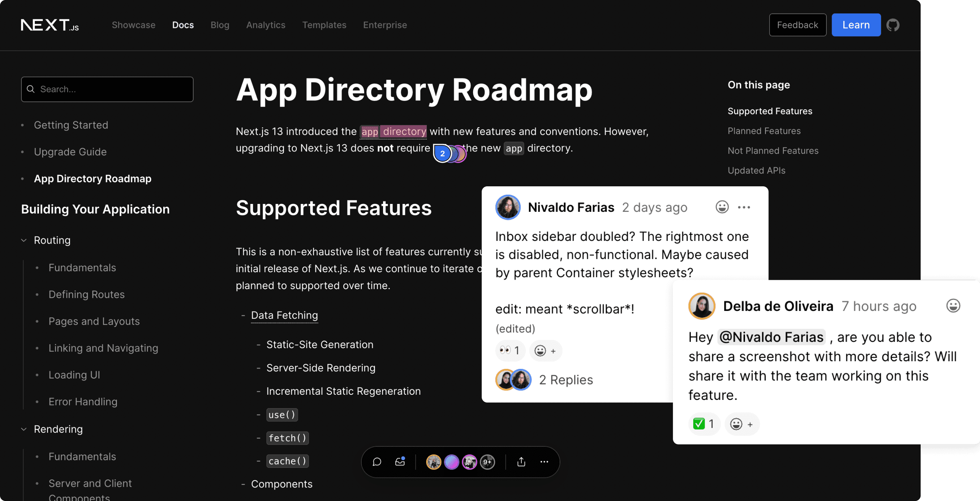Collapse the Routing section
Viewport: 980px width, 501px height.
(24, 240)
